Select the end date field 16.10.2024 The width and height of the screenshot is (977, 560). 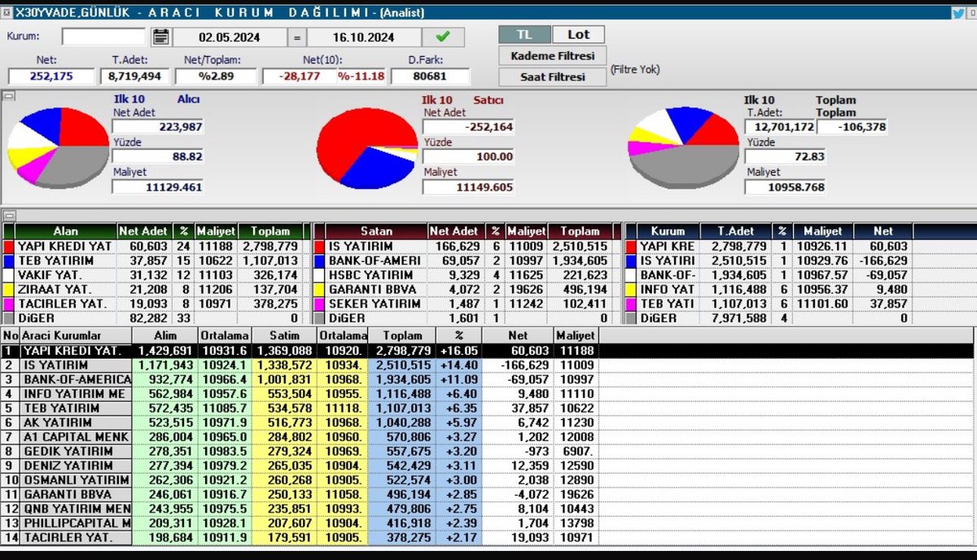click(362, 37)
